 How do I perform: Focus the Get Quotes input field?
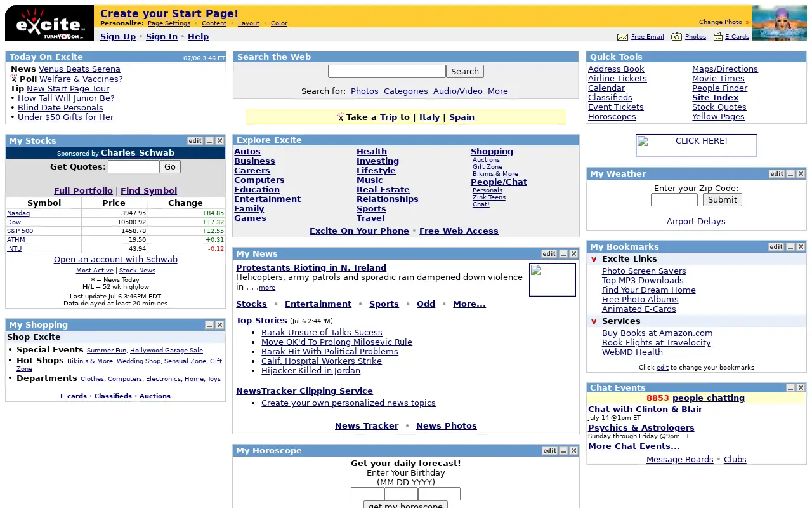[133, 167]
